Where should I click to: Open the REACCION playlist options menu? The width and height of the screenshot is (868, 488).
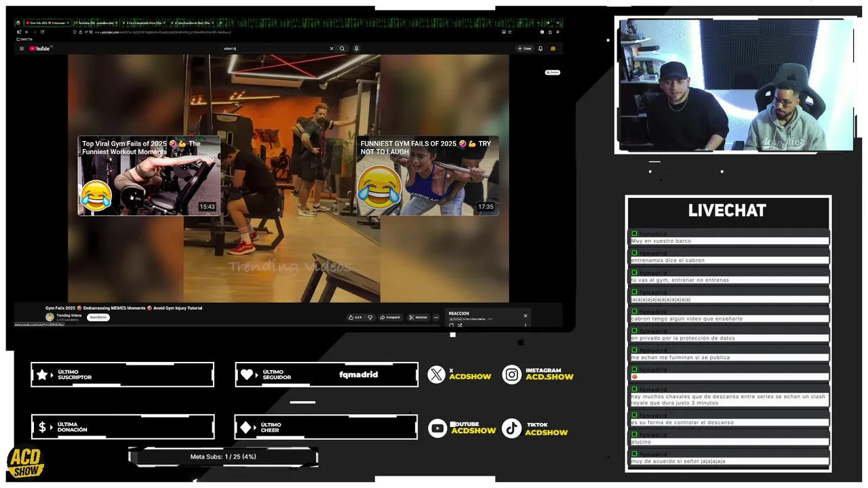point(525,325)
